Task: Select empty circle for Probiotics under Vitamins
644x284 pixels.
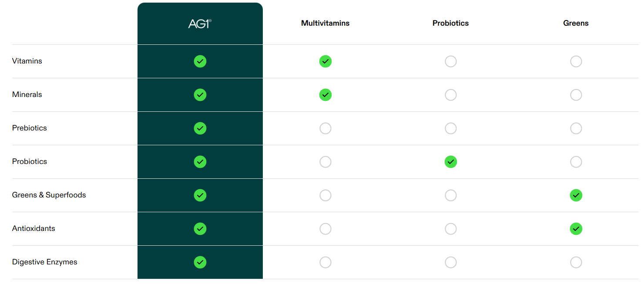Action: (451, 61)
